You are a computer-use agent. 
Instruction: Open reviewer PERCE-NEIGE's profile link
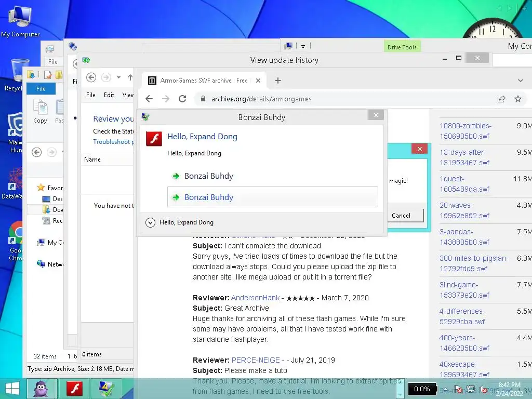256,360
